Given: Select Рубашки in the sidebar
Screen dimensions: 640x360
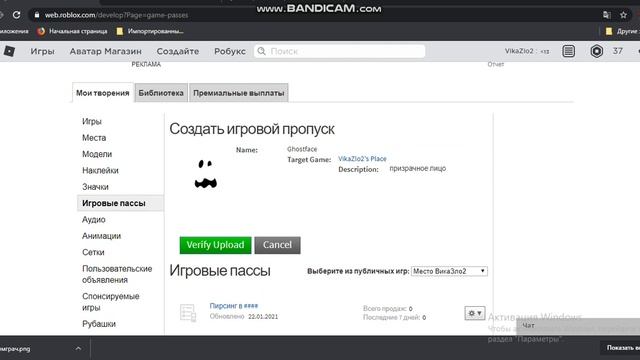Looking at the screenshot, I should (99, 324).
